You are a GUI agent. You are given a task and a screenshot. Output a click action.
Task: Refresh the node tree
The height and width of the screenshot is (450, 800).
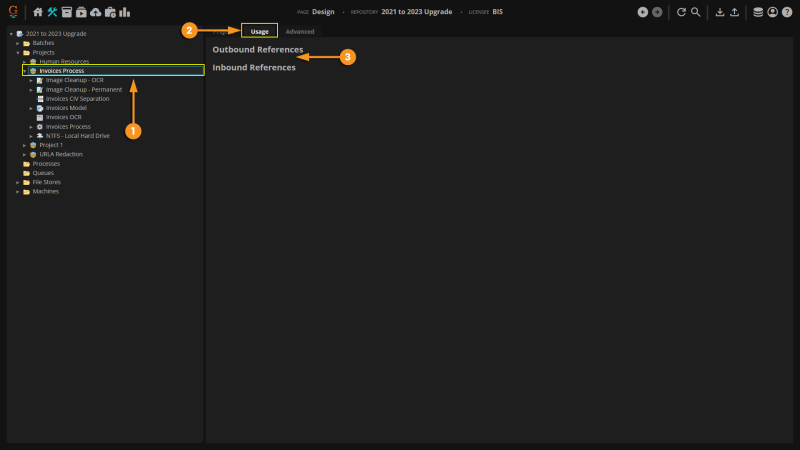pyautogui.click(x=681, y=12)
